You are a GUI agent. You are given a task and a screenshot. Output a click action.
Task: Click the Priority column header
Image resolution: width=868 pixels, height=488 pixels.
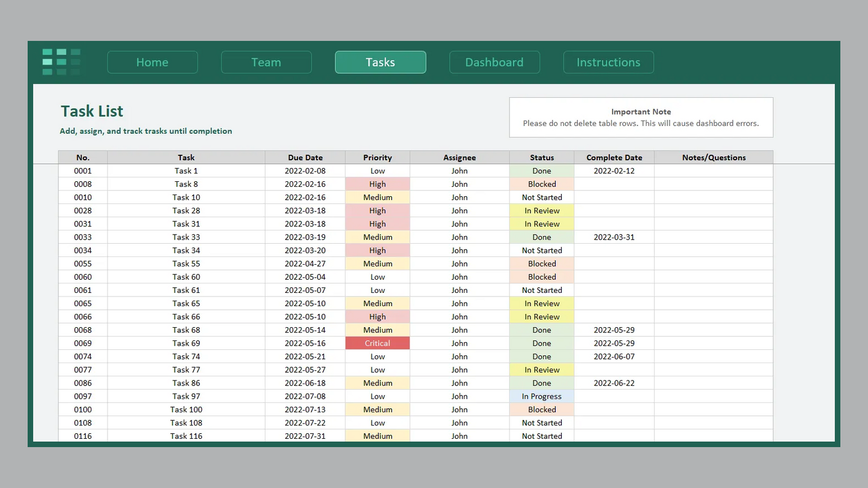[377, 157]
